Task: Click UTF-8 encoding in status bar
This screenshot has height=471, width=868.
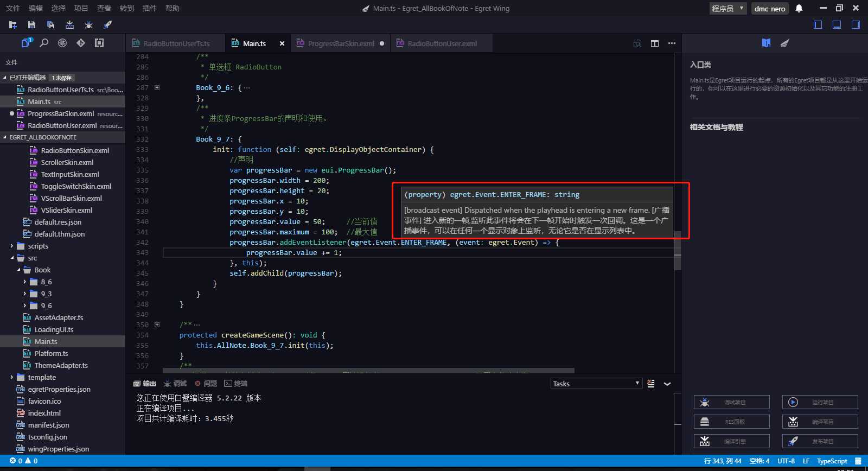Action: point(786,461)
